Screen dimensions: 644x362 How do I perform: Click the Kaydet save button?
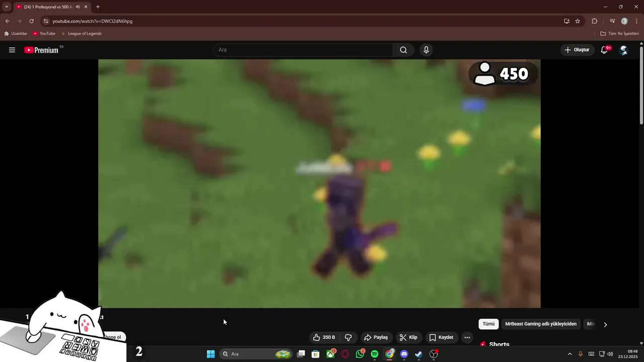pyautogui.click(x=441, y=337)
